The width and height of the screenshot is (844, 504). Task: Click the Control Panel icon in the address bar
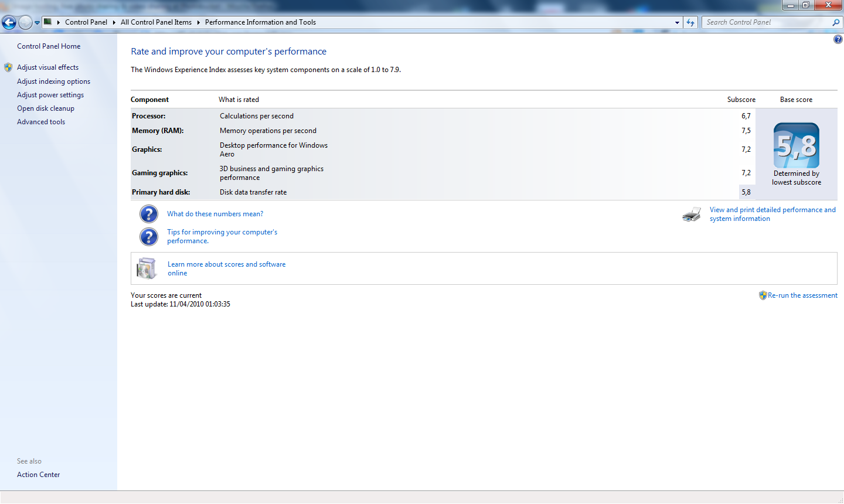click(47, 22)
